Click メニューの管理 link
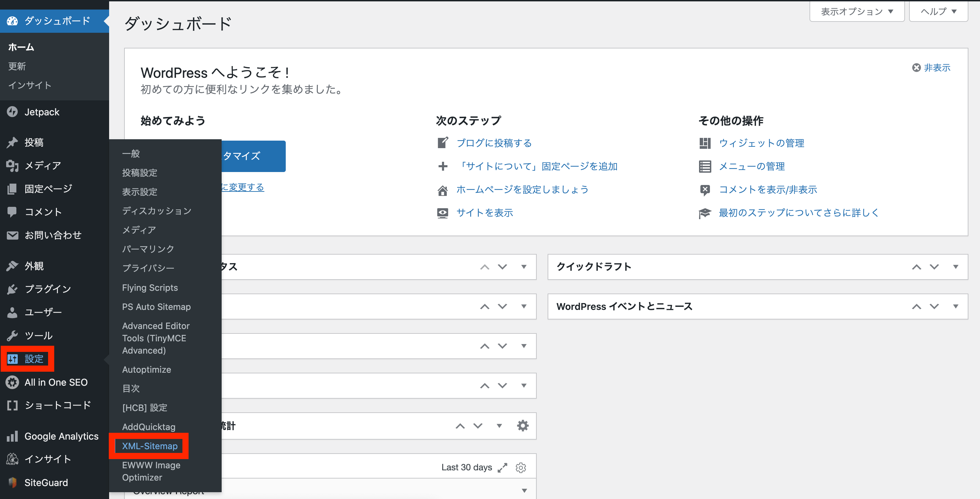The height and width of the screenshot is (499, 980). click(x=752, y=166)
